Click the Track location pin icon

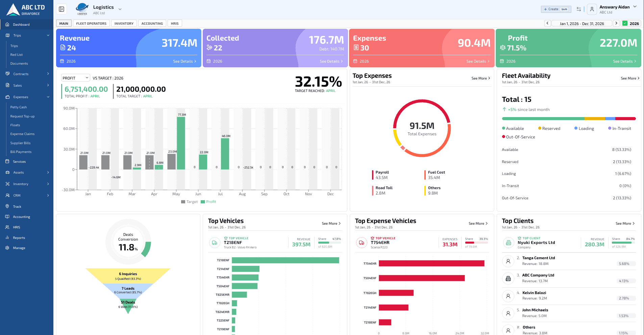7,206
